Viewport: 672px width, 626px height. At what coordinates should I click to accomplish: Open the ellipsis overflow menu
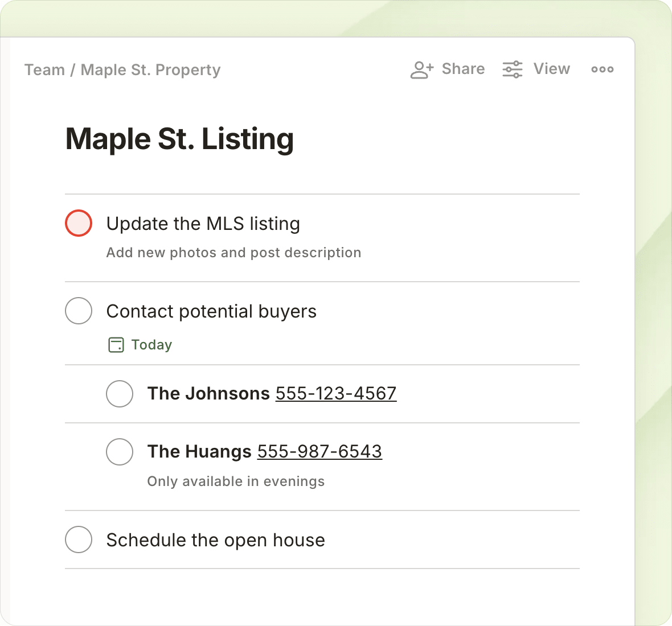point(602,69)
